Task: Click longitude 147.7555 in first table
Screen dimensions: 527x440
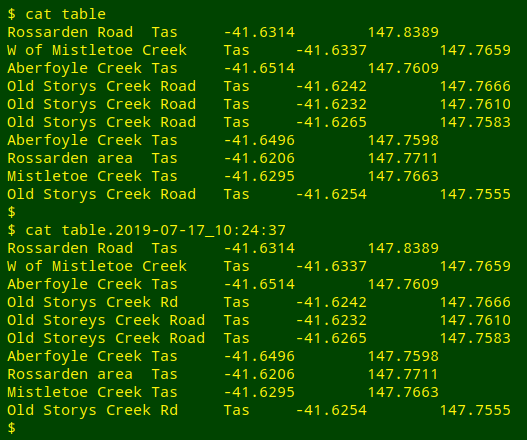Action: click(475, 194)
